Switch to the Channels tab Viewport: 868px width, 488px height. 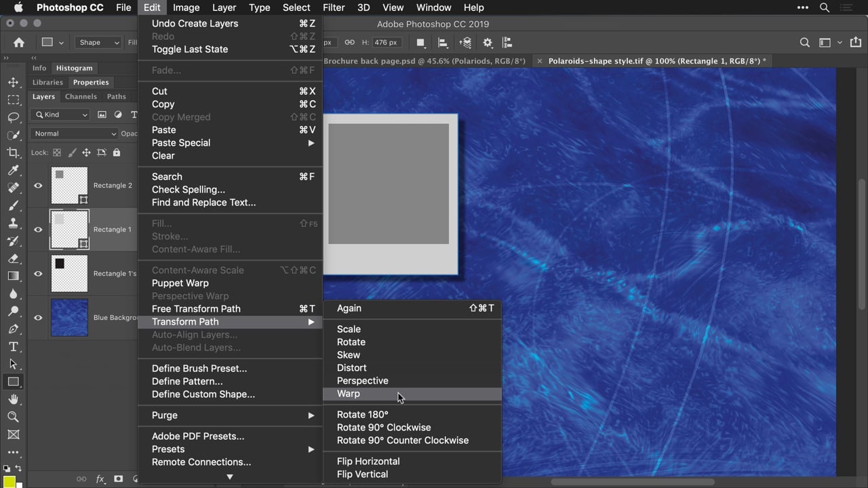pyautogui.click(x=81, y=96)
